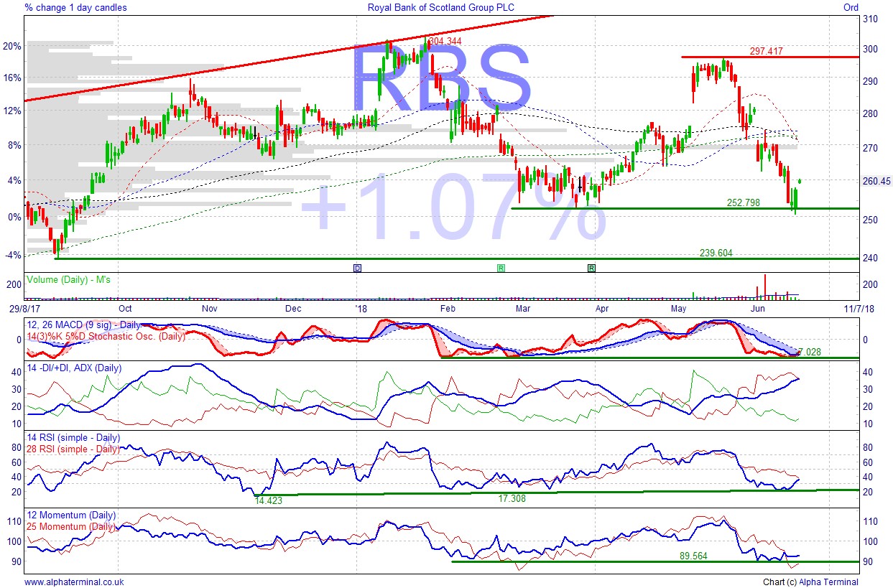Click the 'Oct' month axis label
This screenshot has height=588, width=893.
pos(125,309)
